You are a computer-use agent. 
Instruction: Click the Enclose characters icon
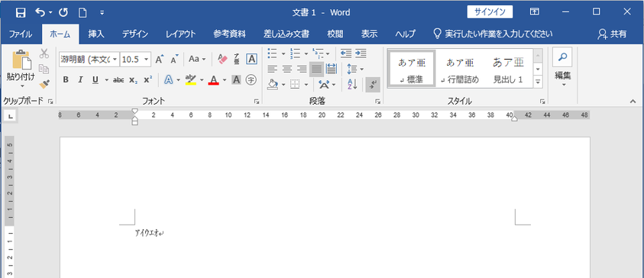[x=251, y=79]
